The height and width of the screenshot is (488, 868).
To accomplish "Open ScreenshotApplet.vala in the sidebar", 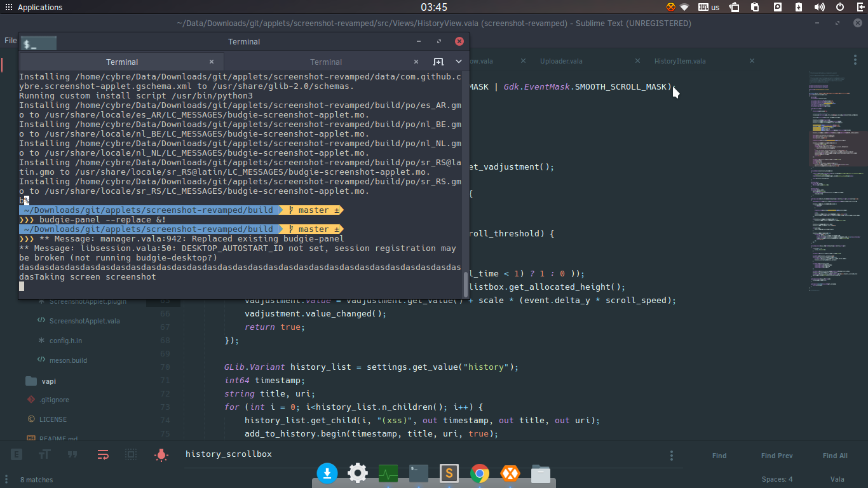I will (x=85, y=321).
